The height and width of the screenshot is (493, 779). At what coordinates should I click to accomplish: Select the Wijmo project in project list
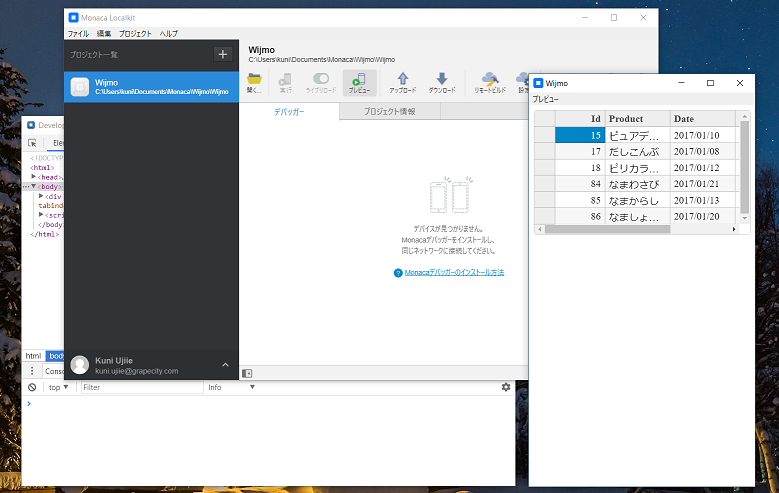[151, 86]
